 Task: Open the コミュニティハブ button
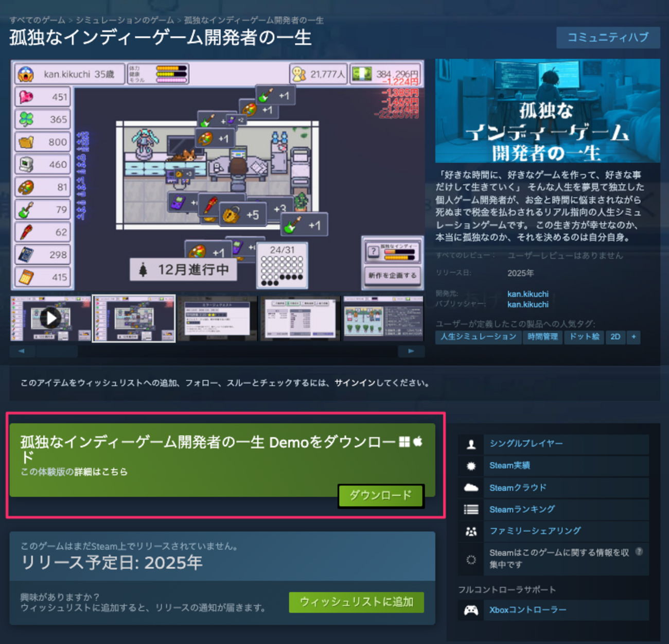tap(608, 38)
